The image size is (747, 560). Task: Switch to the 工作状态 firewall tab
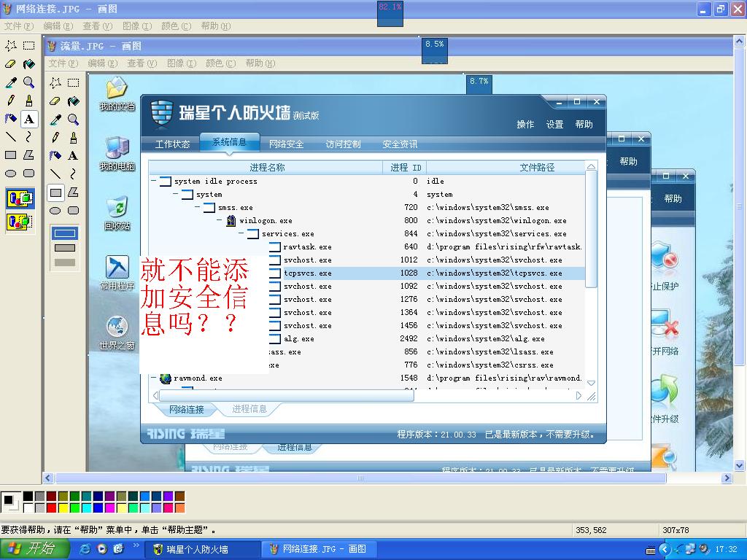(172, 144)
